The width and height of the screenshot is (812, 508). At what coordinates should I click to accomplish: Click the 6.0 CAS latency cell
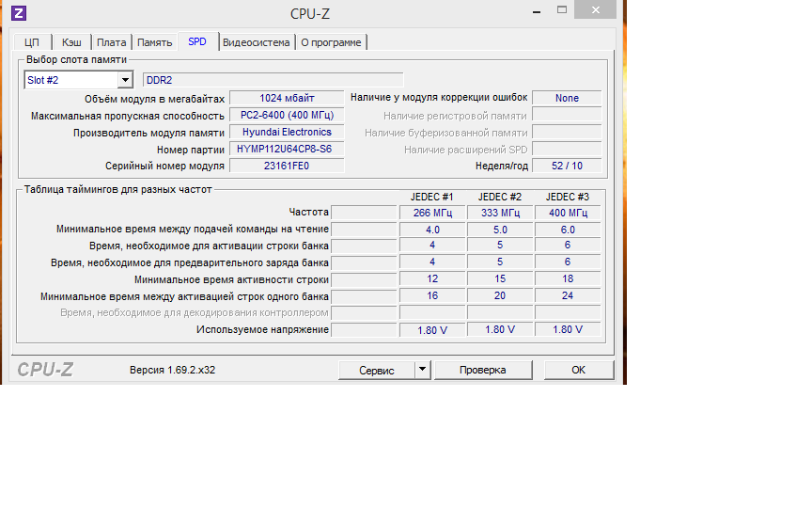(568, 230)
